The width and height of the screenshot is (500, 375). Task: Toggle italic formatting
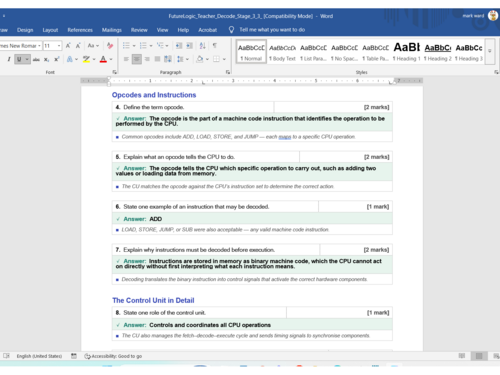tap(9, 59)
